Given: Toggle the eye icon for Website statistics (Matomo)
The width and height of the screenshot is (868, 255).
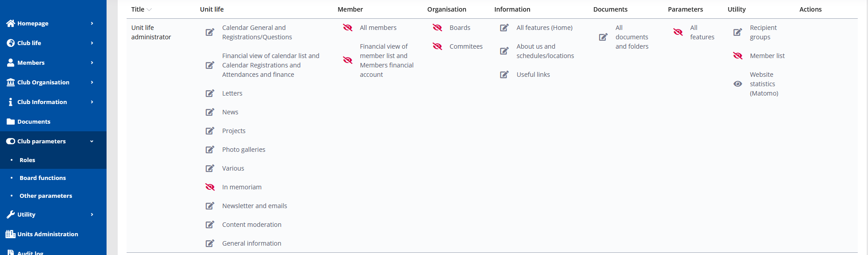Looking at the screenshot, I should point(738,84).
